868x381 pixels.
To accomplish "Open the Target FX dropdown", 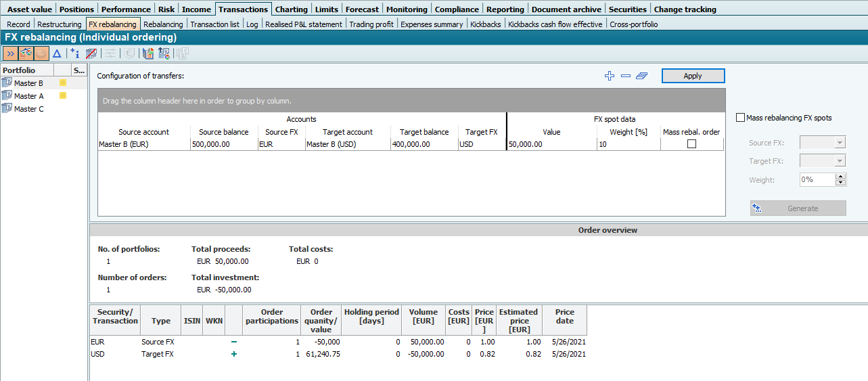I will point(840,161).
